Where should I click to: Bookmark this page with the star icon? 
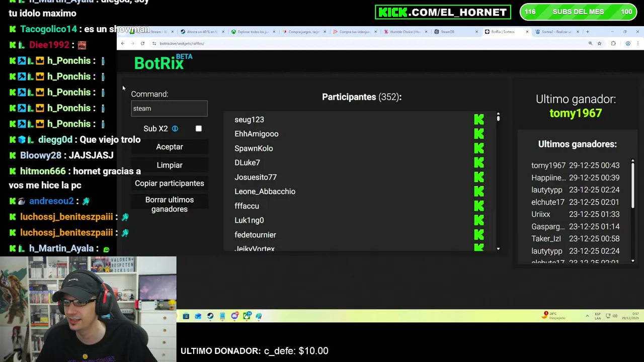(x=599, y=44)
